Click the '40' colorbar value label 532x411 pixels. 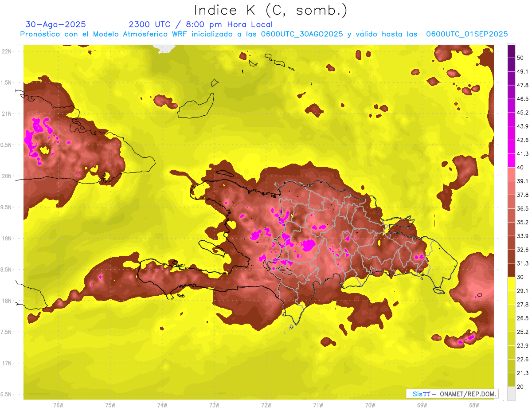coord(520,168)
